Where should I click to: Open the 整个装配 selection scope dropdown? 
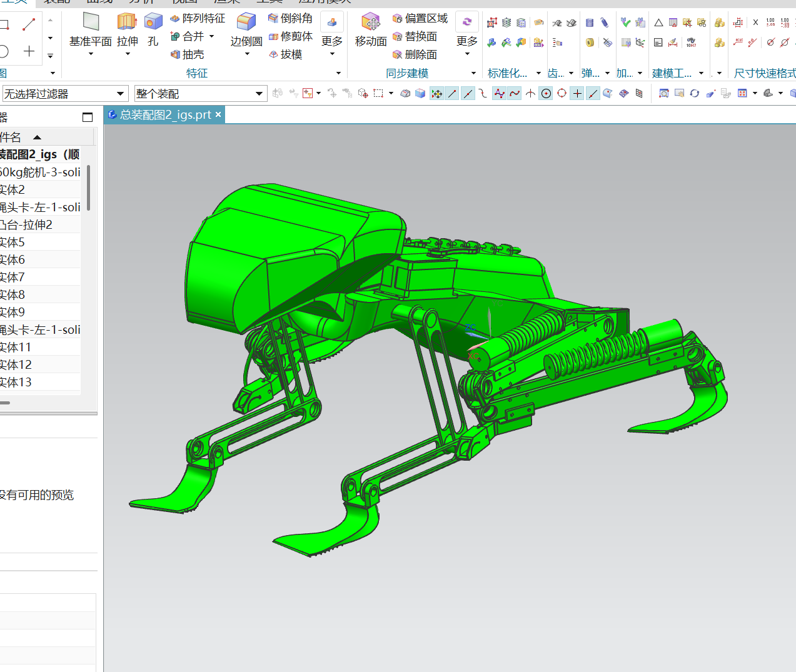tap(201, 94)
